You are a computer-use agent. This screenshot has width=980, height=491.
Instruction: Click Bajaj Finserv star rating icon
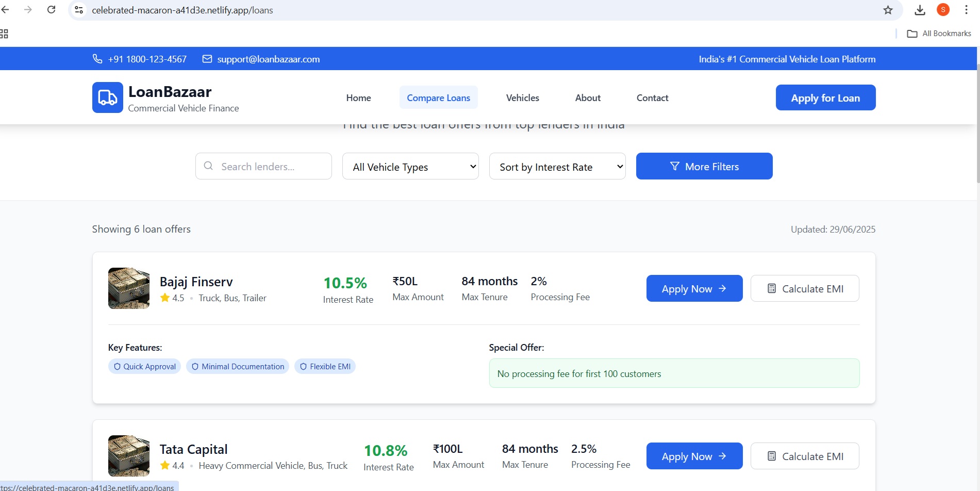165,298
